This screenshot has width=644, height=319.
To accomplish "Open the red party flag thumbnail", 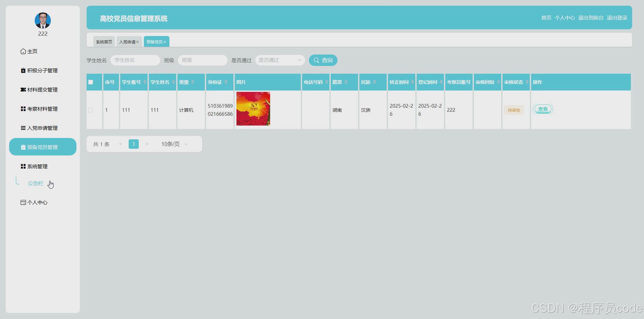I will tap(253, 109).
